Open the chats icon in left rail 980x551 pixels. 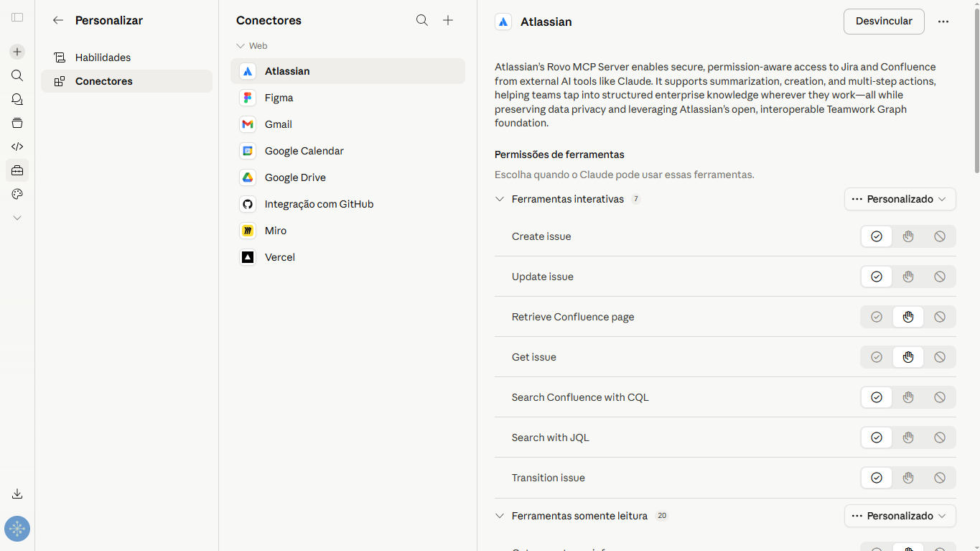[17, 99]
